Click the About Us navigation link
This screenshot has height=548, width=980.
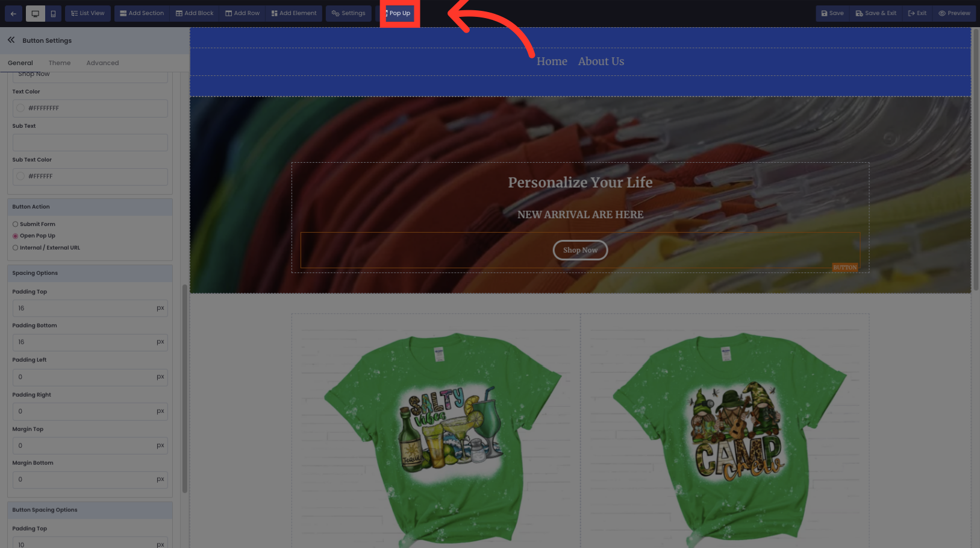tap(601, 61)
